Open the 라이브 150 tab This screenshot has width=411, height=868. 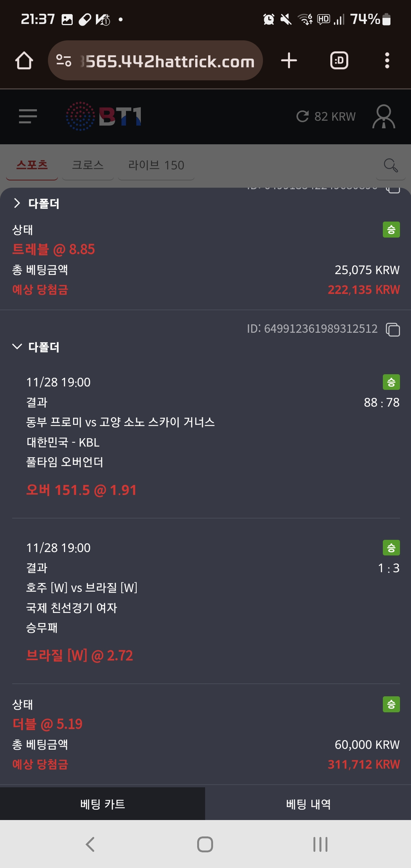click(x=156, y=165)
